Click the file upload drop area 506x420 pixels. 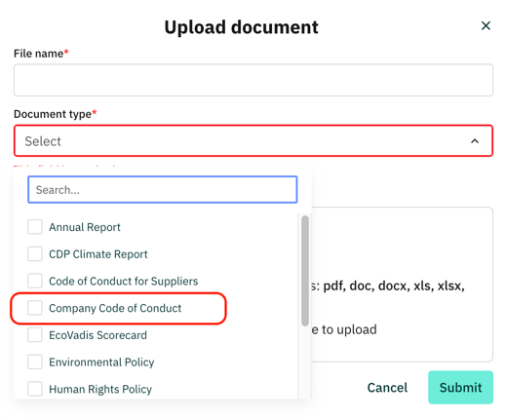(x=402, y=285)
